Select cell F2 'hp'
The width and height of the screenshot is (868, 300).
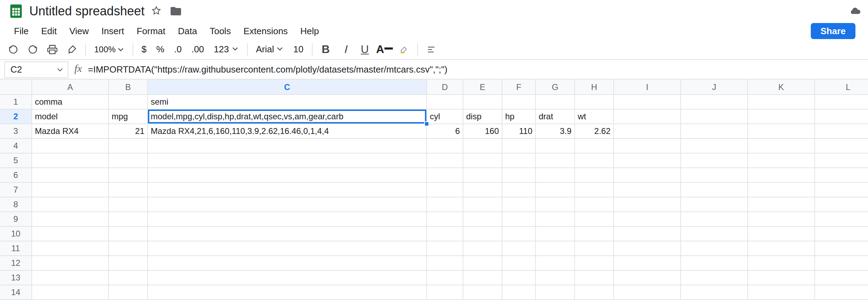[519, 117]
